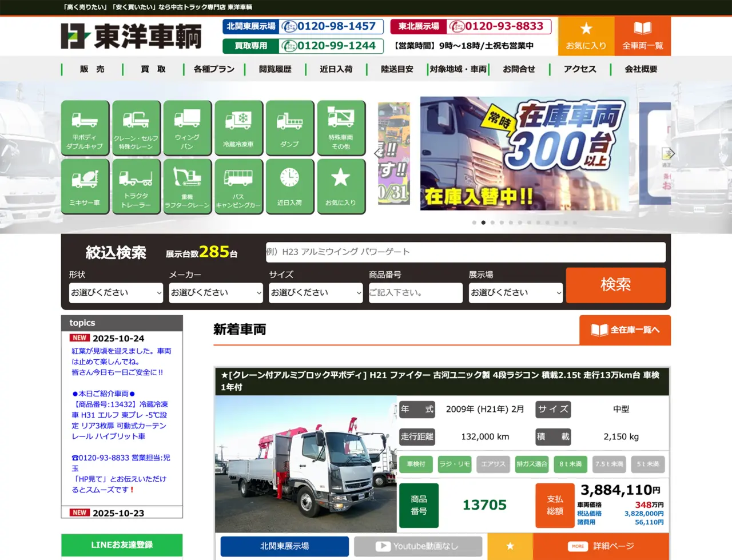This screenshot has width=732, height=560.
Task: Select the ミキサー車 mixer truck icon
Action: tap(85, 186)
